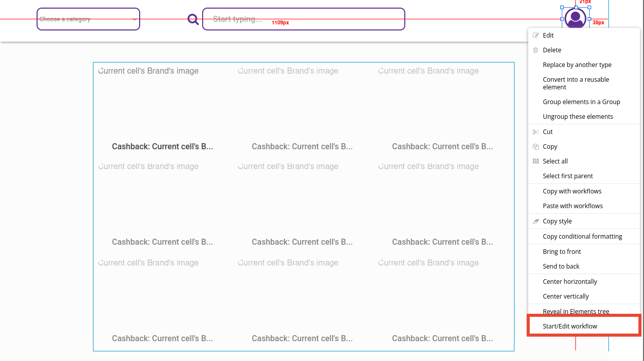644x361 pixels.
Task: Click the purple user avatar icon
Action: [x=575, y=18]
